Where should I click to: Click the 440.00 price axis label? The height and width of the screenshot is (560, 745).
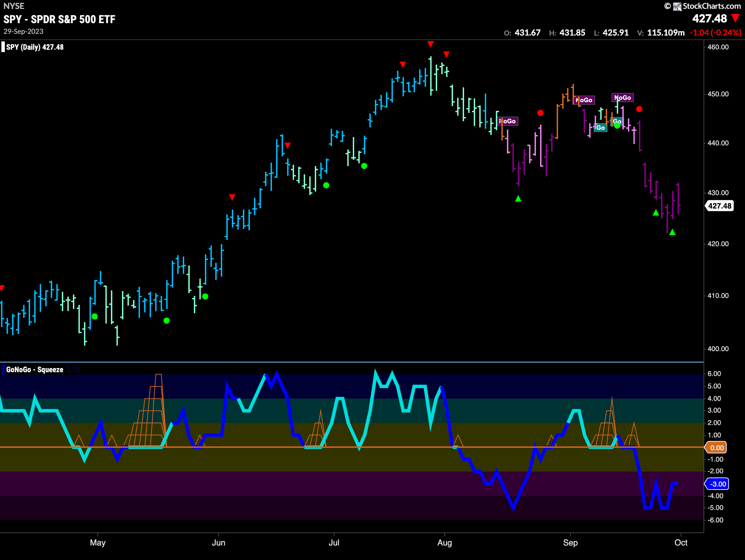coord(718,143)
